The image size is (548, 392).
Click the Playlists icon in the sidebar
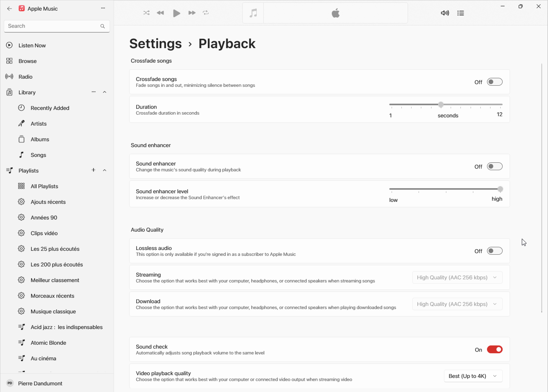[x=9, y=170]
